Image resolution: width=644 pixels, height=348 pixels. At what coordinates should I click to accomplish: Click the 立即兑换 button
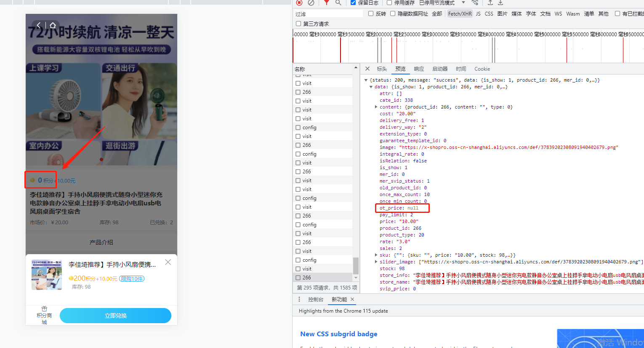point(115,316)
